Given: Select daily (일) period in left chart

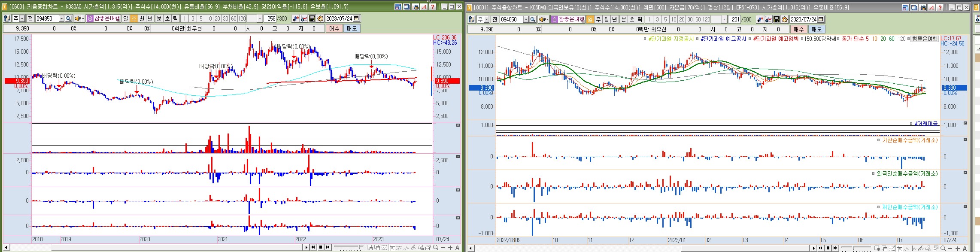Looking at the screenshot, I should pos(126,18).
